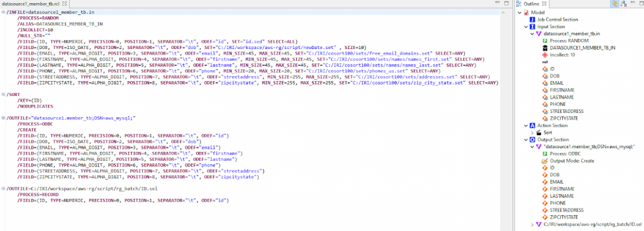644x231 pixels.
Task: Collapse the datasource1_member_tb.in node
Action: pyautogui.click(x=533, y=34)
